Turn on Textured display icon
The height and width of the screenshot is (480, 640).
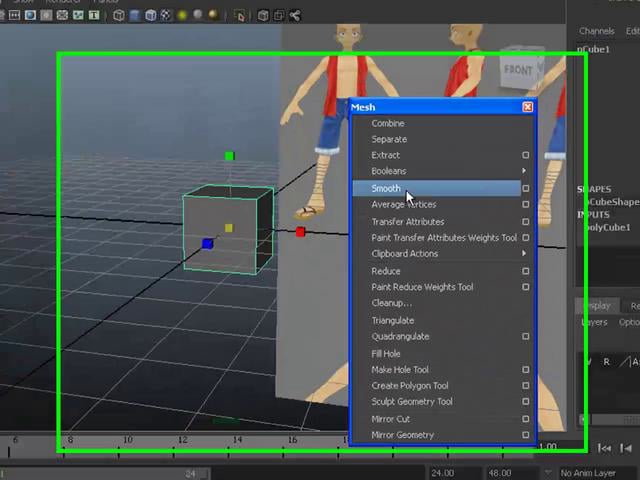[166, 16]
